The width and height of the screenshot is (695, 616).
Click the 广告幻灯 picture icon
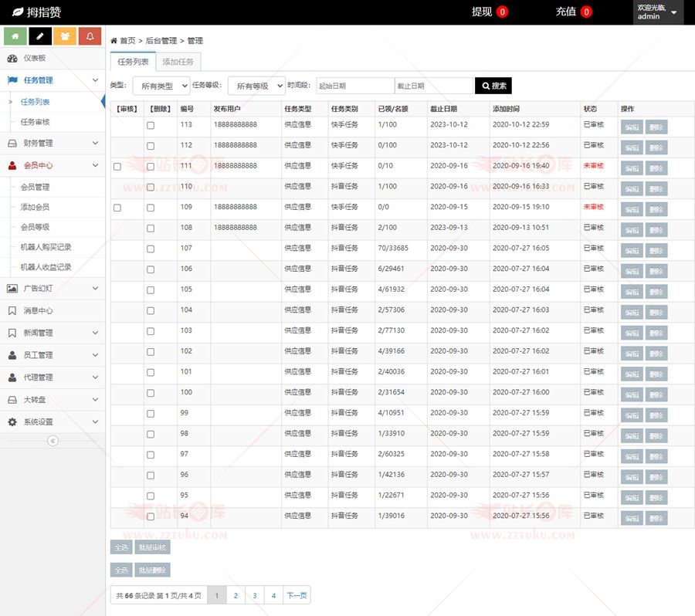tap(12, 288)
